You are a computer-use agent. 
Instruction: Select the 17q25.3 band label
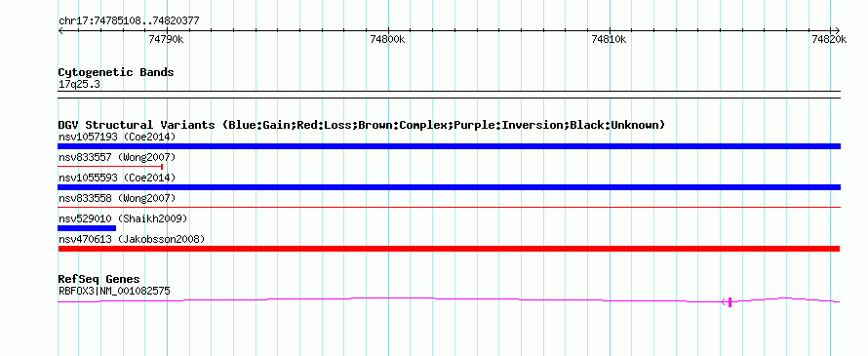pos(79,85)
